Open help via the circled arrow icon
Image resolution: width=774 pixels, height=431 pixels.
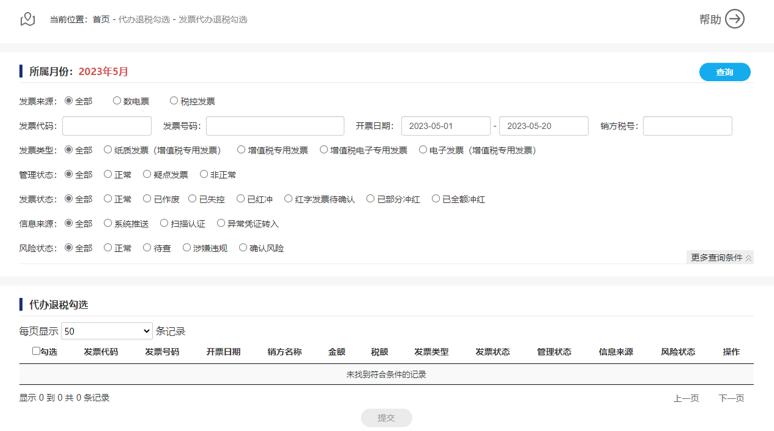(735, 19)
